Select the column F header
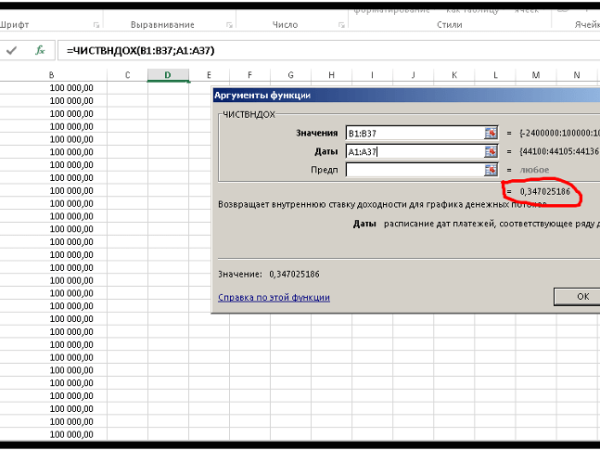 click(x=248, y=75)
